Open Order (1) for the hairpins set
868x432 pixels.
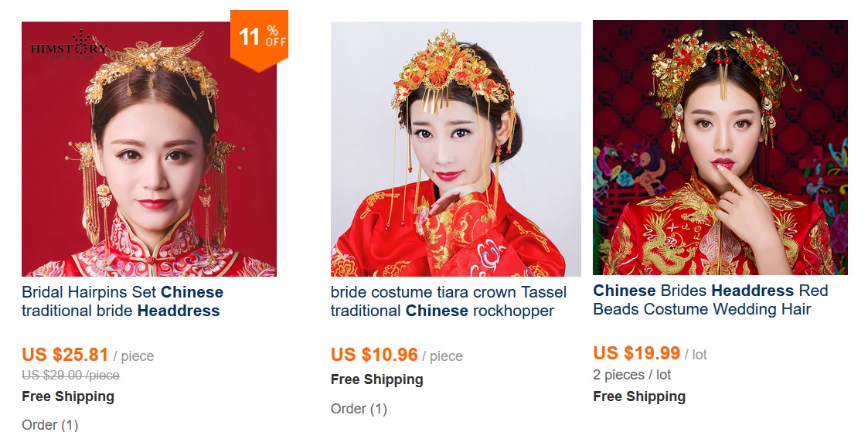coord(49,425)
